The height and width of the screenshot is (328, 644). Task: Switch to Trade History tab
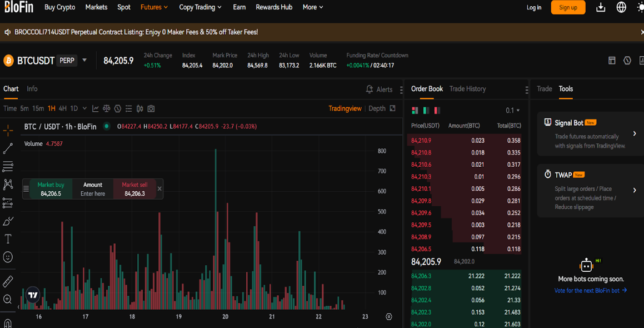pos(467,89)
